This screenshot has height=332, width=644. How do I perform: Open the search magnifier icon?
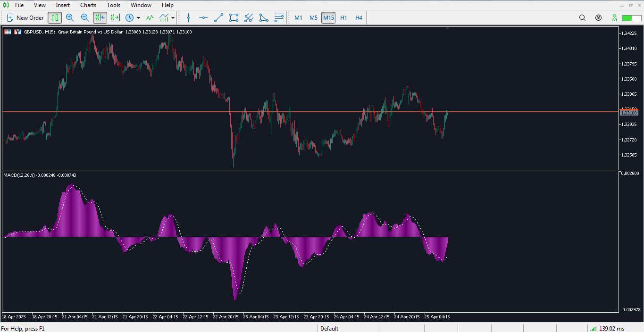582,18
